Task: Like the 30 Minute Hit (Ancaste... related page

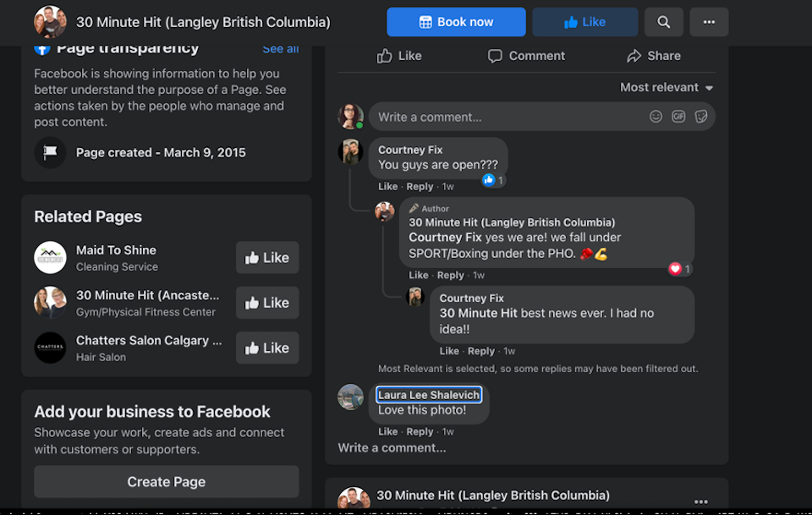Action: (x=267, y=302)
